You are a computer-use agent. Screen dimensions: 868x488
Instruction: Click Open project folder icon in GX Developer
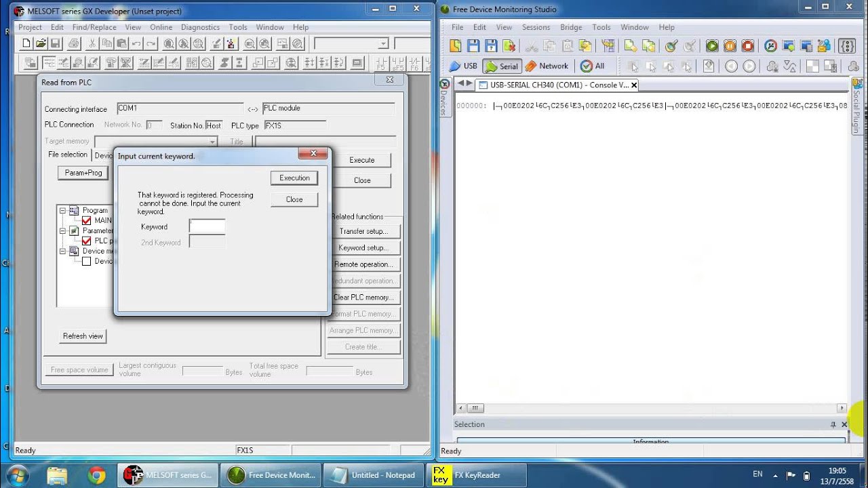click(41, 43)
